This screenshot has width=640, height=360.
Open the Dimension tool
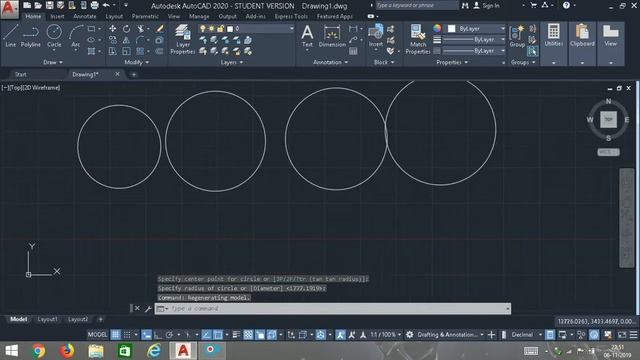click(x=332, y=36)
